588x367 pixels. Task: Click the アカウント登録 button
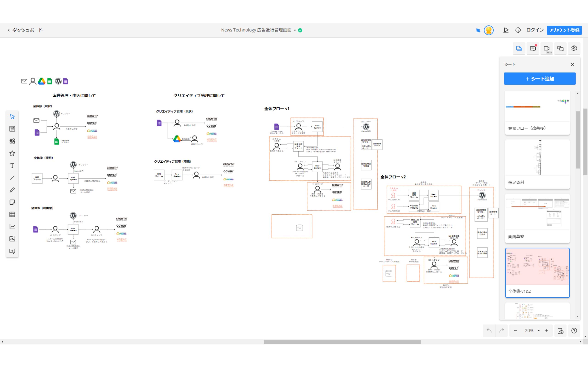pos(564,30)
